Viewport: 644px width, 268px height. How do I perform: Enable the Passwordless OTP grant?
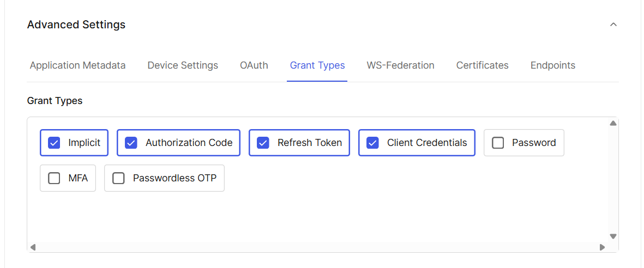pos(118,178)
